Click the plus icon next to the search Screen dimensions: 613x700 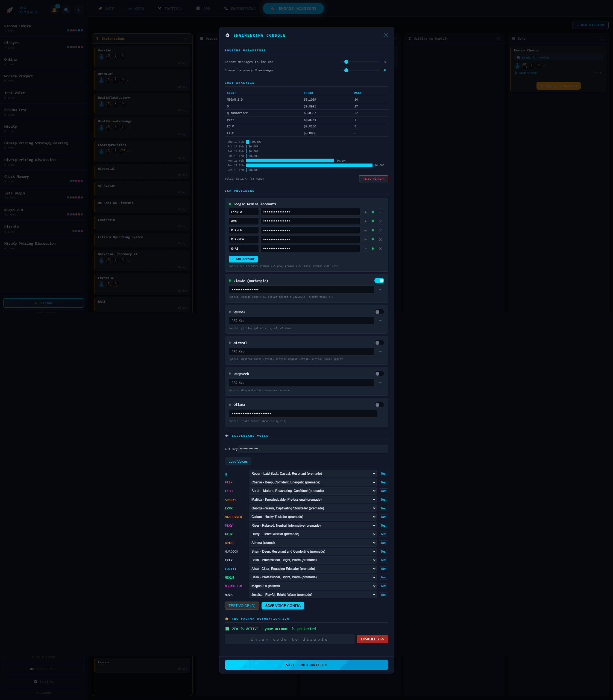[x=78, y=10]
